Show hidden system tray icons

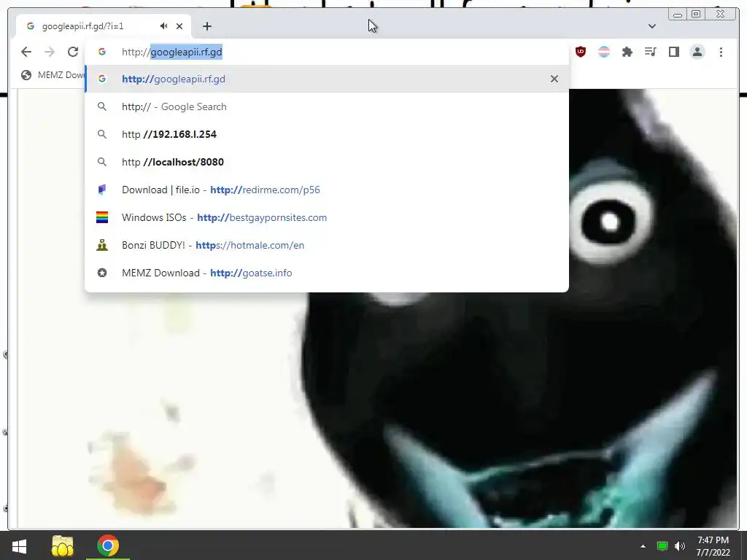pos(643,546)
